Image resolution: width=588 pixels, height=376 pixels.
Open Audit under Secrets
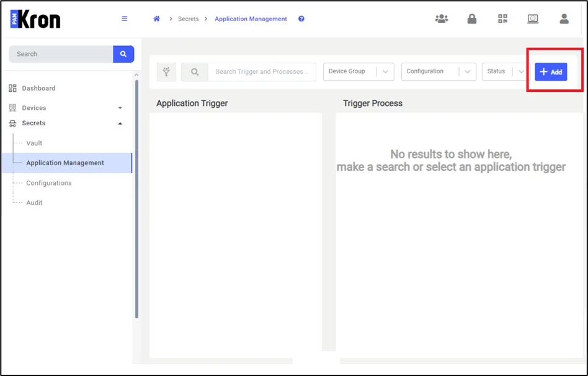point(34,203)
